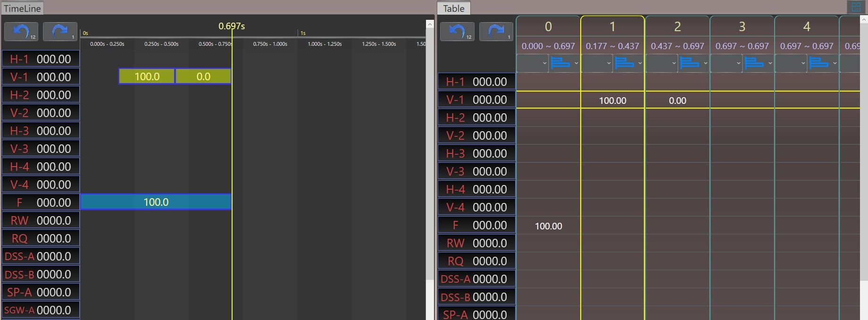
Task: Click the undo arrow in the Table panel
Action: point(457,32)
